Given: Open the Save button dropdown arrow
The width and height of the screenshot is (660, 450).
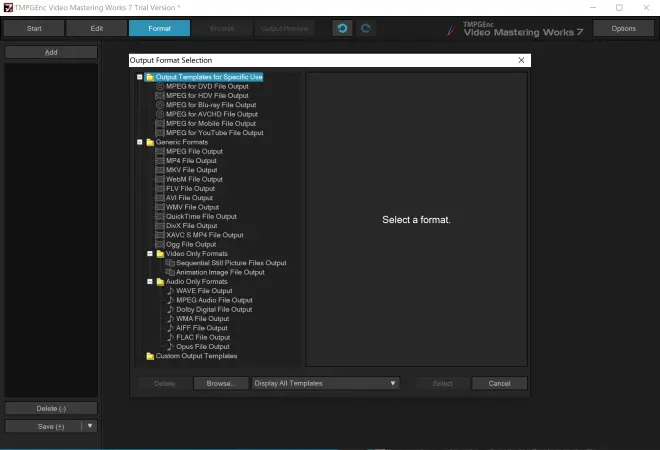Looking at the screenshot, I should [x=90, y=426].
